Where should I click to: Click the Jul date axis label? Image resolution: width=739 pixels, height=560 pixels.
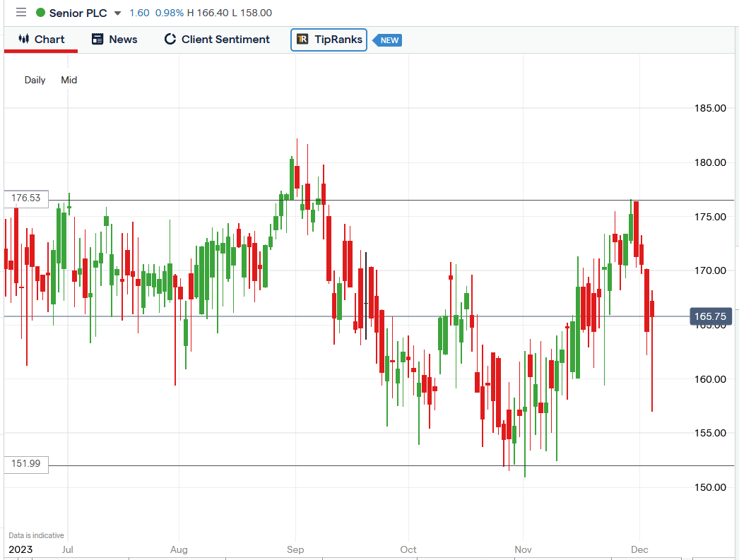[x=67, y=549]
